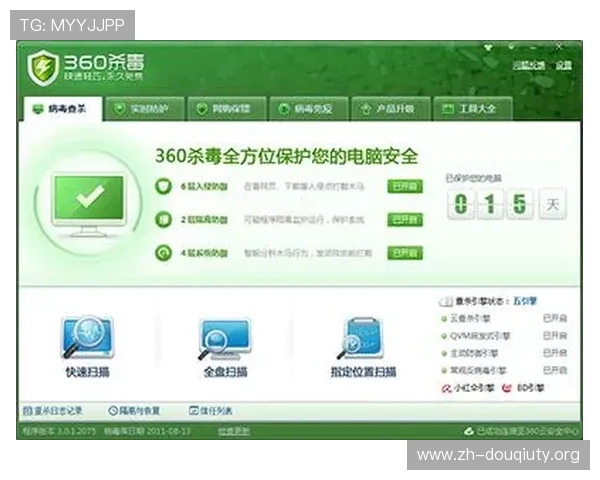The width and height of the screenshot is (600, 480).
Task: Click the BD引擎 red icon
Action: pos(507,388)
